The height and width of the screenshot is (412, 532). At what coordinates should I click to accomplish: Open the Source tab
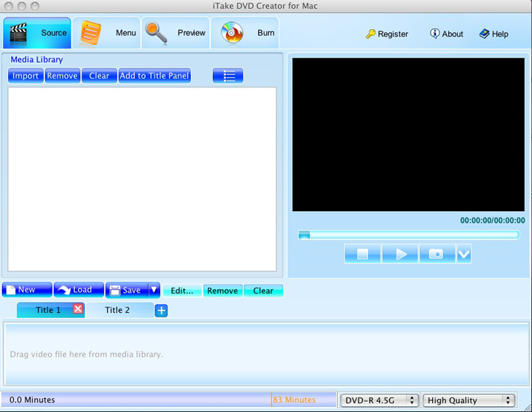[37, 33]
